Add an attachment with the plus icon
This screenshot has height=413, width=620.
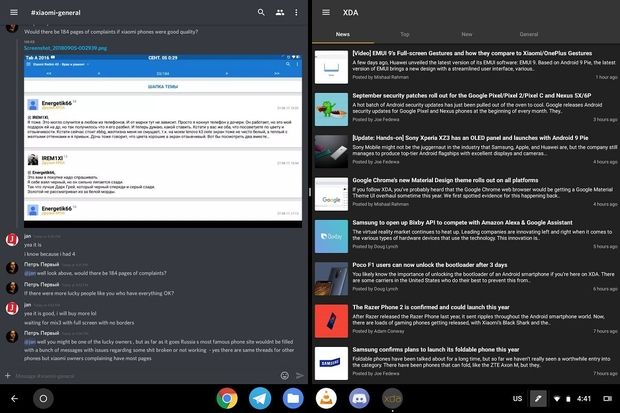point(8,375)
